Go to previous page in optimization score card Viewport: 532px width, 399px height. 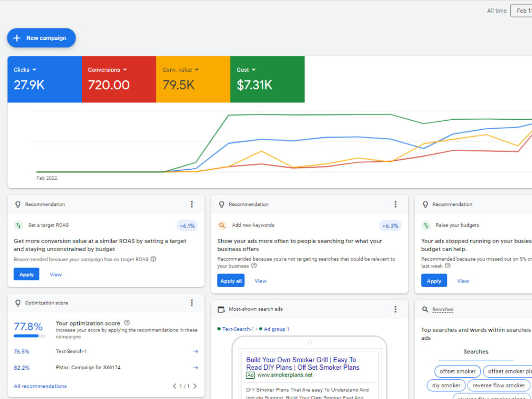point(174,386)
